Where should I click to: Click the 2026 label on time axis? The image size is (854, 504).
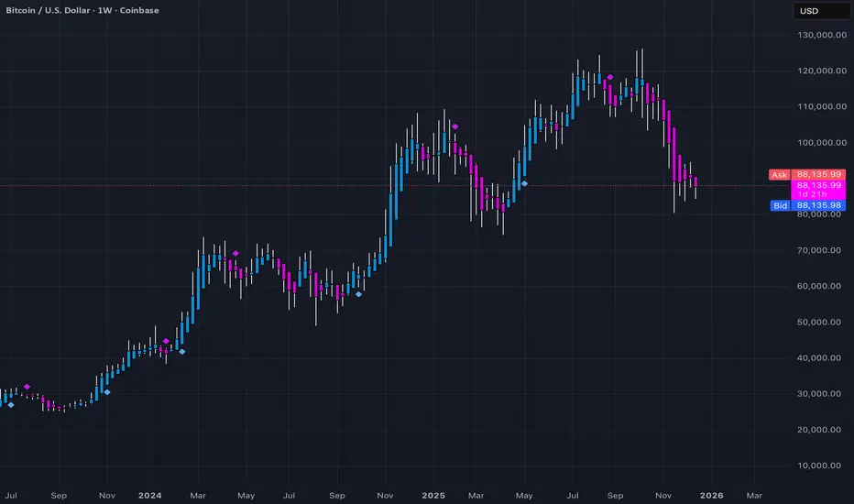click(x=711, y=495)
